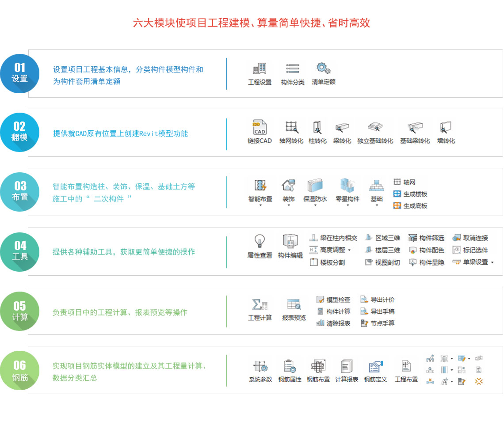
Task: Click 楼层三维 floor 3D view
Action: click(x=382, y=250)
